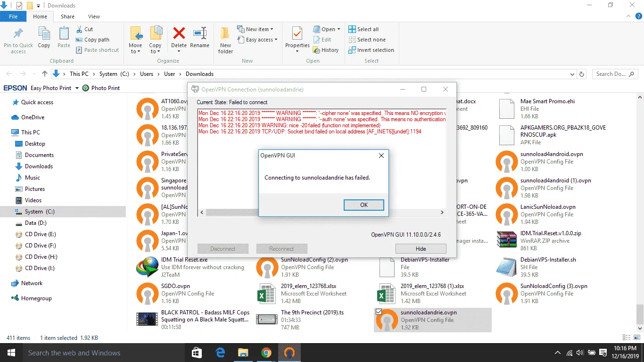The height and width of the screenshot is (362, 644).
Task: Select Documents in navigation pane
Action: click(x=39, y=155)
